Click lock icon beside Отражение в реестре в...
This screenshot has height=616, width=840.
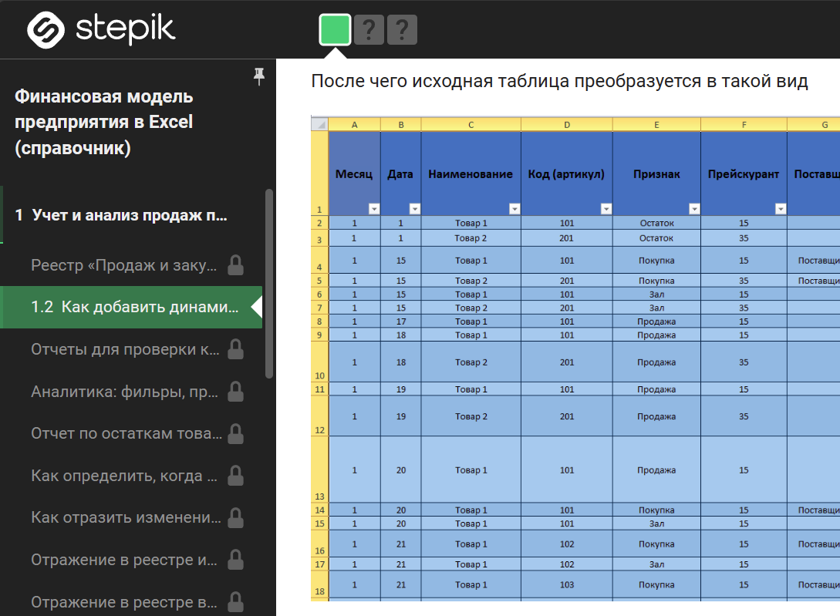click(x=236, y=602)
